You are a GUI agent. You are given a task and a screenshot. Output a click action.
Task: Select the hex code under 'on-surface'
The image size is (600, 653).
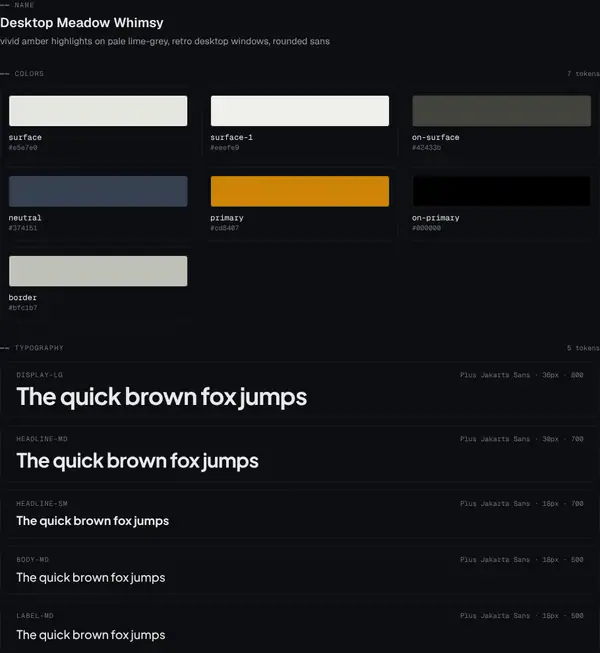pos(426,148)
